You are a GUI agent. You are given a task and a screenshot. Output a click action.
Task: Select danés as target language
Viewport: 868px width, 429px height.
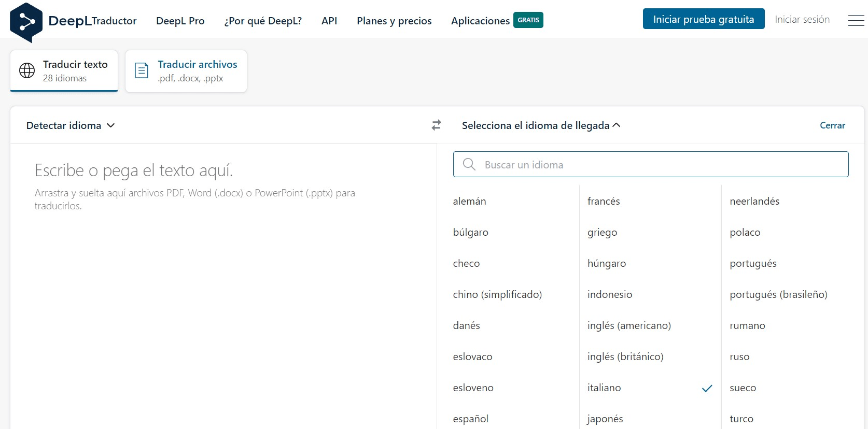click(x=466, y=325)
